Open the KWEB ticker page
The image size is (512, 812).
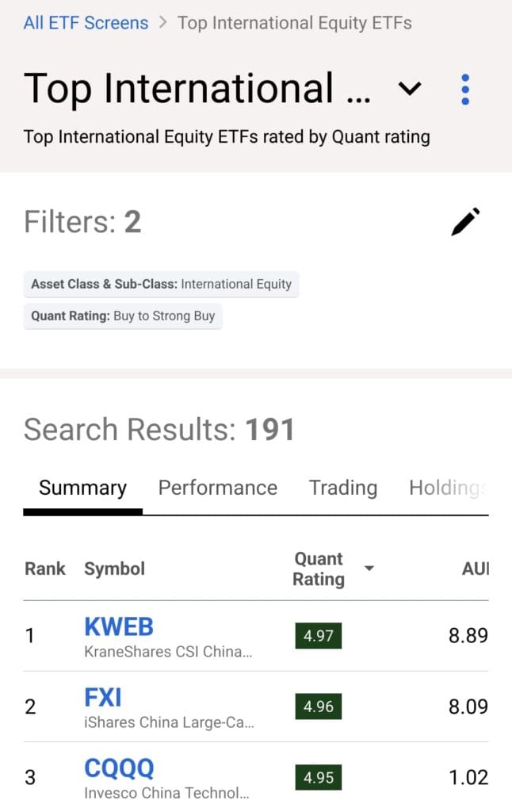click(119, 626)
